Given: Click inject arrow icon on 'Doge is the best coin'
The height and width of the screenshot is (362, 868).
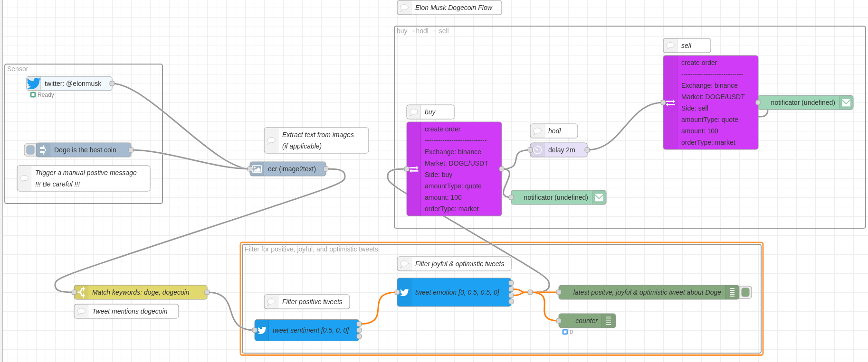Looking at the screenshot, I should (x=43, y=150).
